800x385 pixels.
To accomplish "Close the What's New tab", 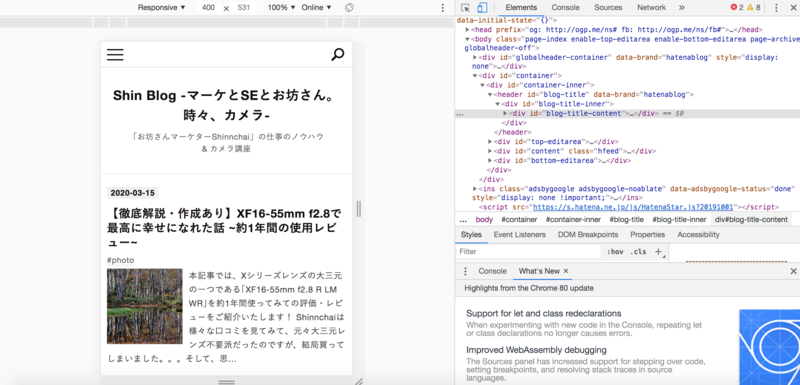I will click(566, 271).
